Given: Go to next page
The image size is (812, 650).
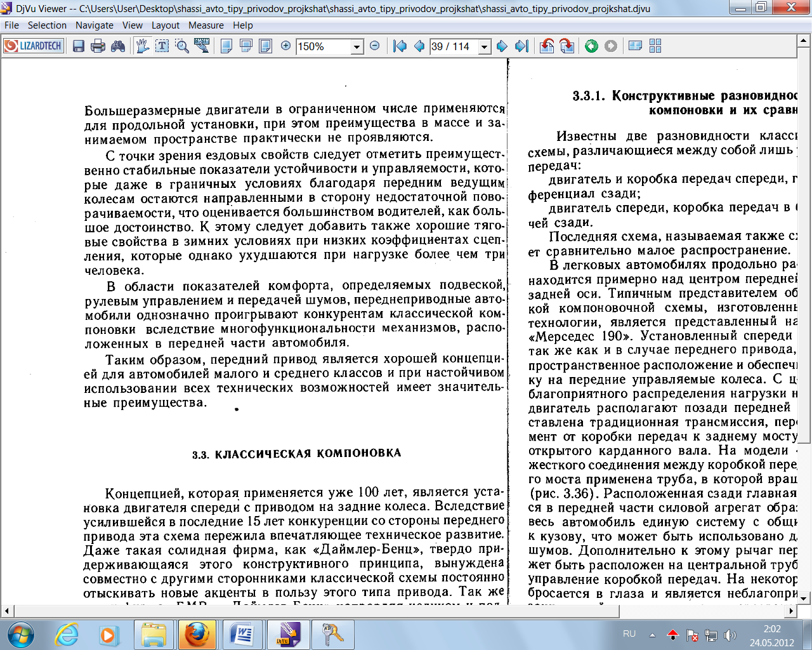Looking at the screenshot, I should (x=502, y=46).
